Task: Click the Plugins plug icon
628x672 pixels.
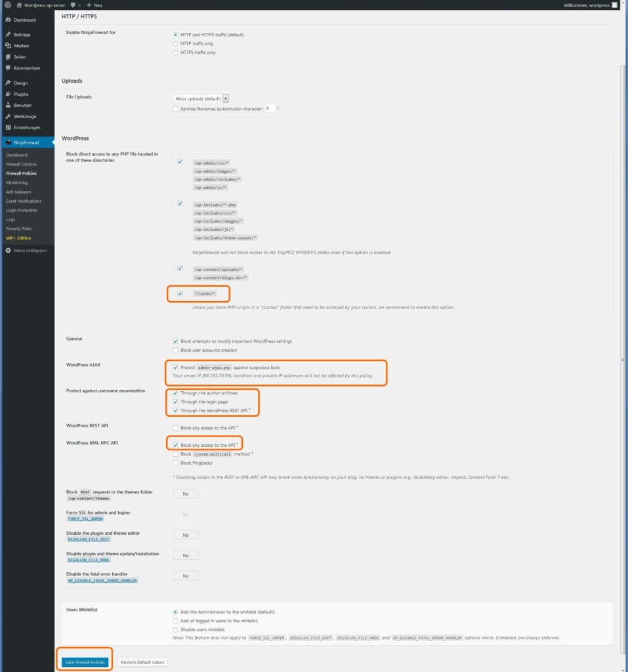Action: click(x=8, y=94)
